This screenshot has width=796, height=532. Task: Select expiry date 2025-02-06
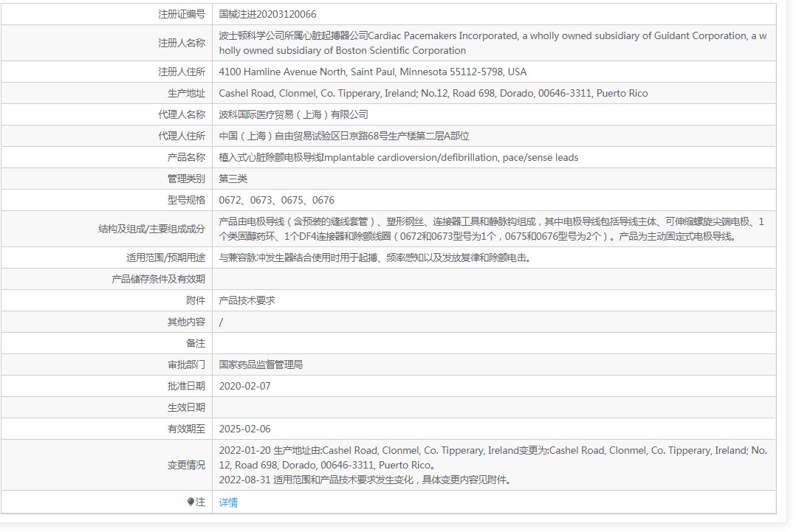(x=244, y=429)
